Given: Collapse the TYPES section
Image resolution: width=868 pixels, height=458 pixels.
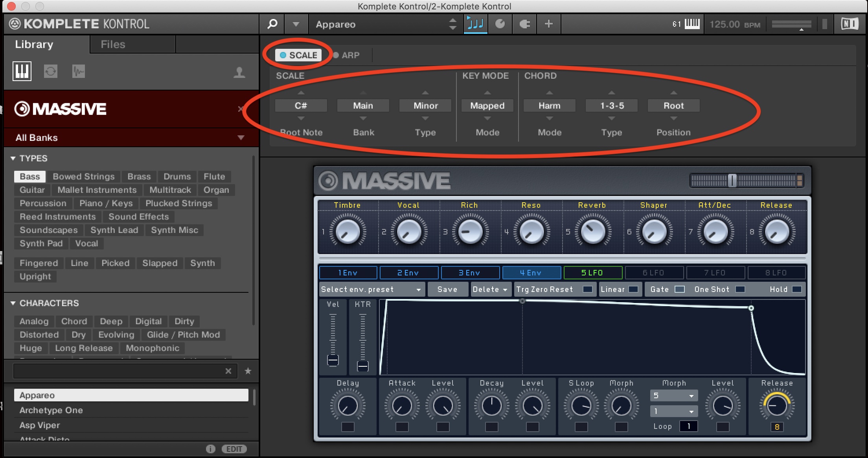Looking at the screenshot, I should coord(13,158).
